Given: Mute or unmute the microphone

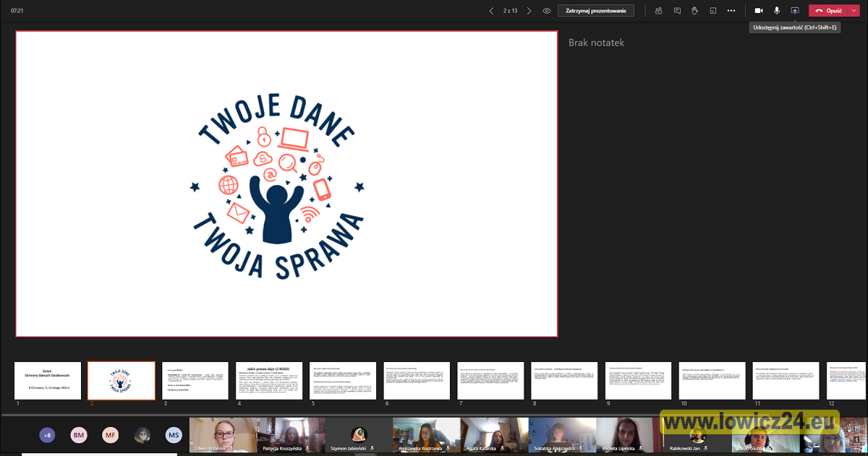Looking at the screenshot, I should [x=777, y=11].
